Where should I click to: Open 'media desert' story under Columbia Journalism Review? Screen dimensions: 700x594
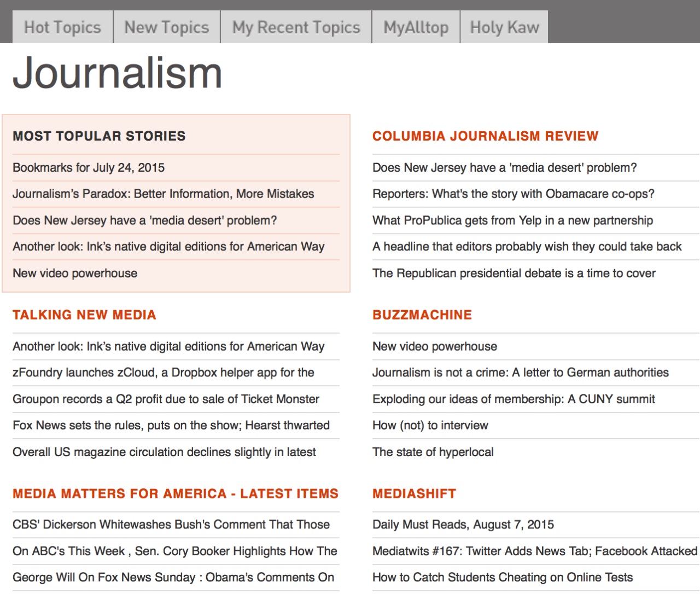505,168
